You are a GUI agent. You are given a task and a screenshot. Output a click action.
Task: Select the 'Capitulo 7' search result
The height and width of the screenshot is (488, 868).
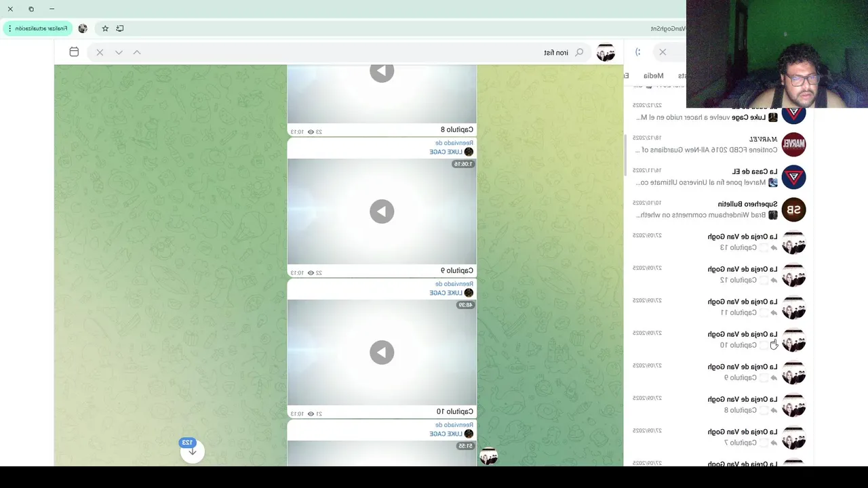(719, 437)
